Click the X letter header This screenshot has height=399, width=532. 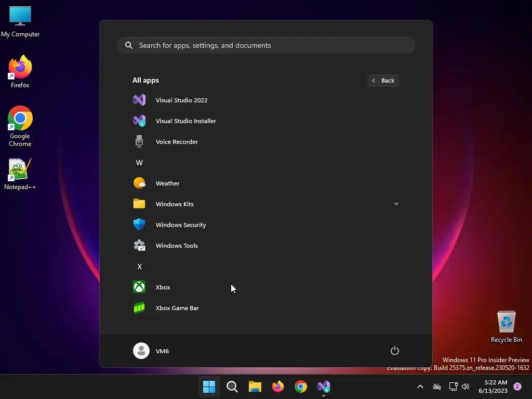139,267
